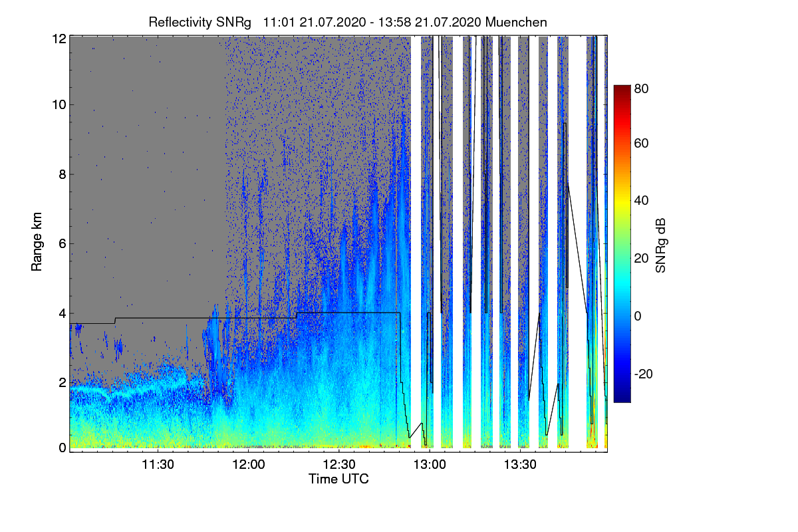
Task: Click the '11:30' time tick label
Action: coord(158,465)
